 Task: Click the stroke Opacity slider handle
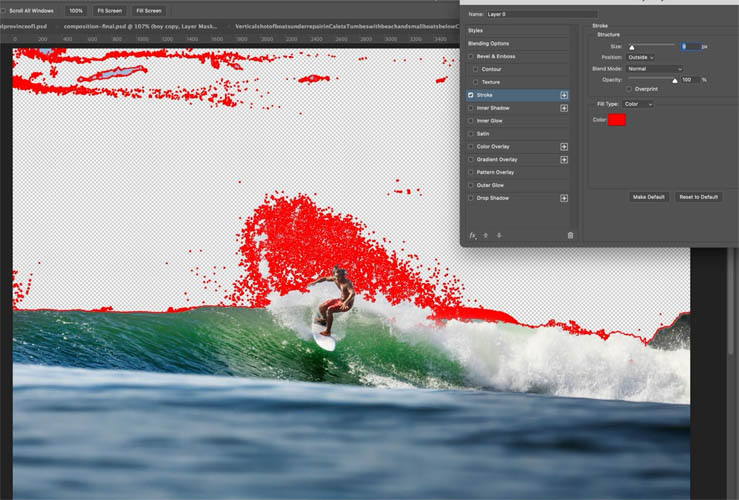675,81
